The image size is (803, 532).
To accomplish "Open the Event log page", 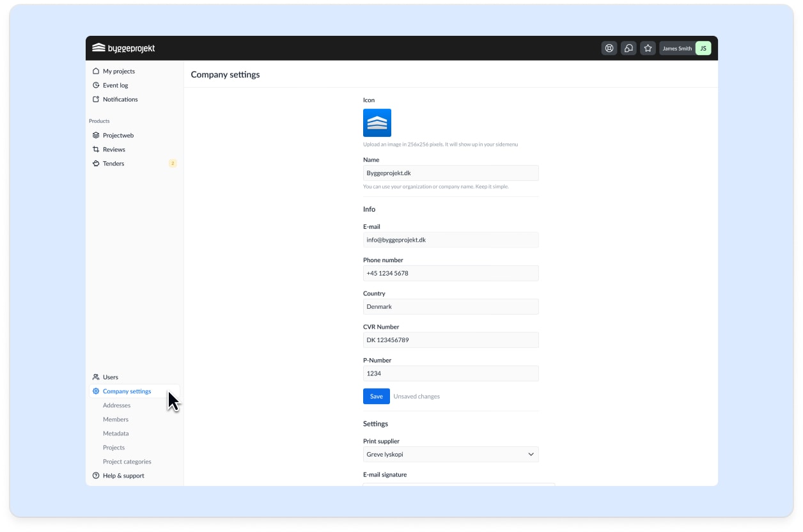I will tap(115, 86).
